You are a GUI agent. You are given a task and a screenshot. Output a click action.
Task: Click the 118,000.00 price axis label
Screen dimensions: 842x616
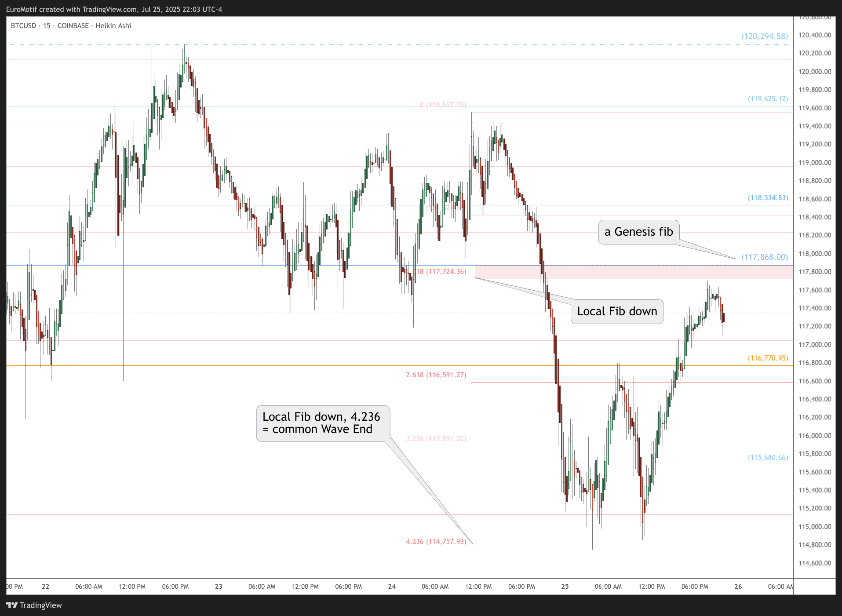815,254
